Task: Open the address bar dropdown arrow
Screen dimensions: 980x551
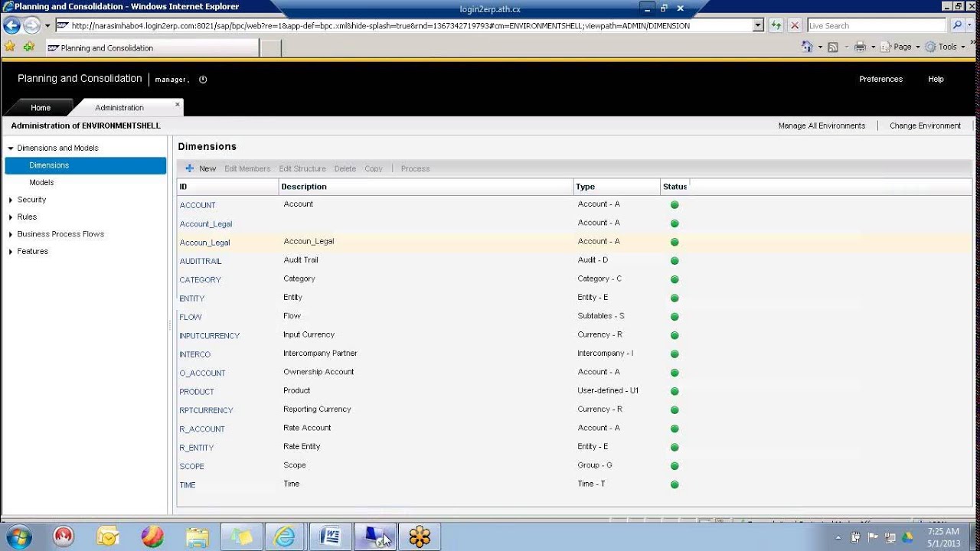Action: (758, 25)
